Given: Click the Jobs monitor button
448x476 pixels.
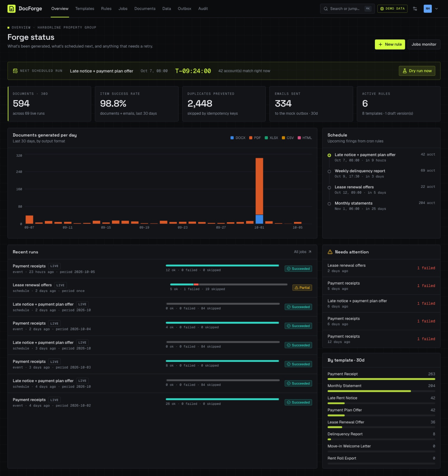Looking at the screenshot, I should tap(424, 44).
